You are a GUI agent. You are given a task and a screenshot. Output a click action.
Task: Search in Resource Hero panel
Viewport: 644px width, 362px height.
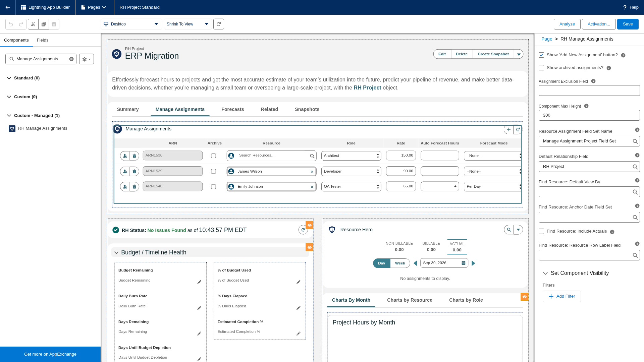point(509,230)
